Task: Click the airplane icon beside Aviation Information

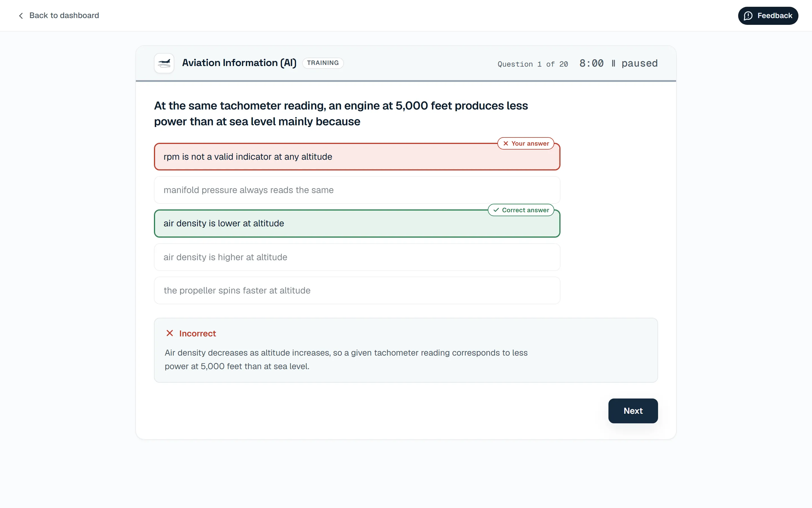Action: click(x=164, y=63)
